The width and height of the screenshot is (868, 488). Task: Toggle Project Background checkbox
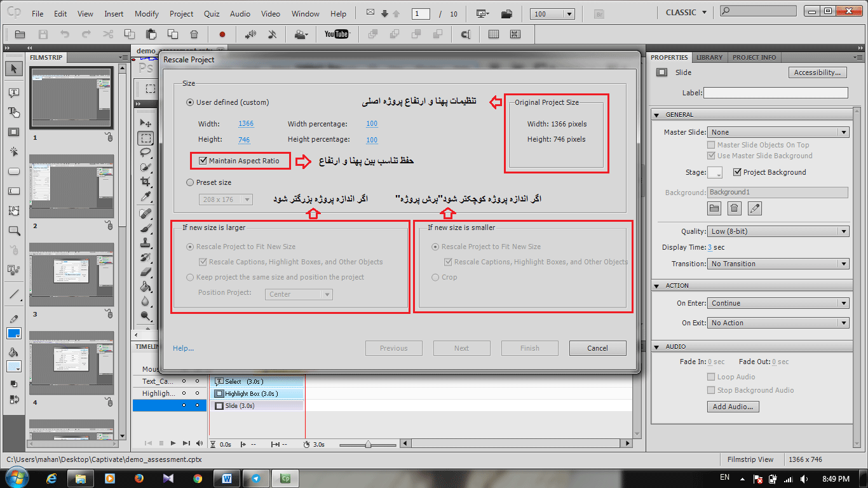tap(737, 172)
